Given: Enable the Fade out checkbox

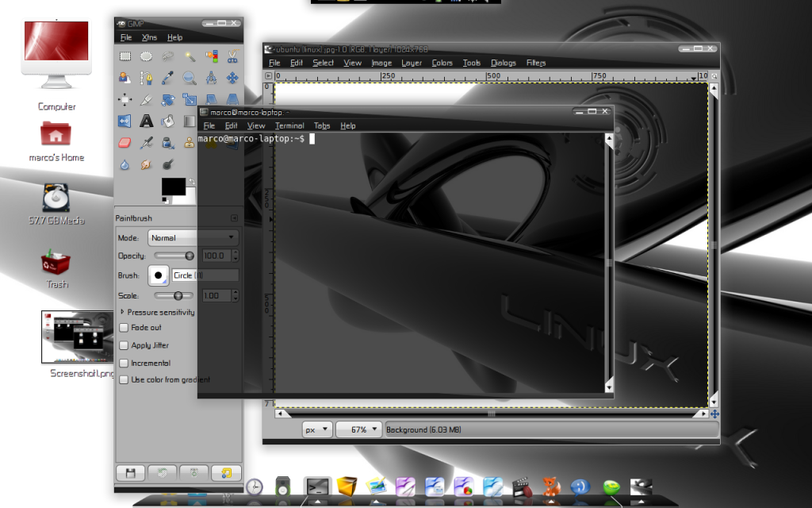Looking at the screenshot, I should 124,328.
